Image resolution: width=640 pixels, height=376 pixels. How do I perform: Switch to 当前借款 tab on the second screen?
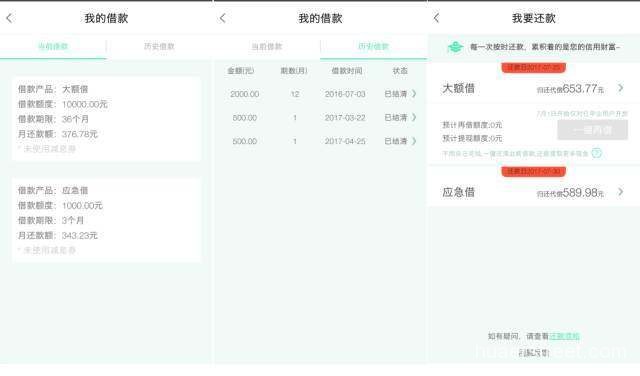(x=267, y=47)
